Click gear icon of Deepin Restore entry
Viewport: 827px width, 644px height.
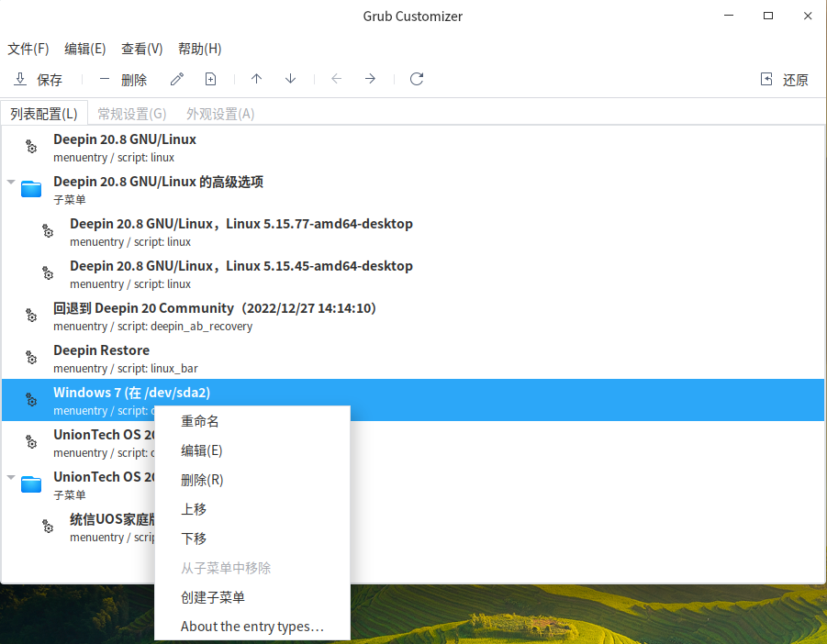tap(31, 357)
